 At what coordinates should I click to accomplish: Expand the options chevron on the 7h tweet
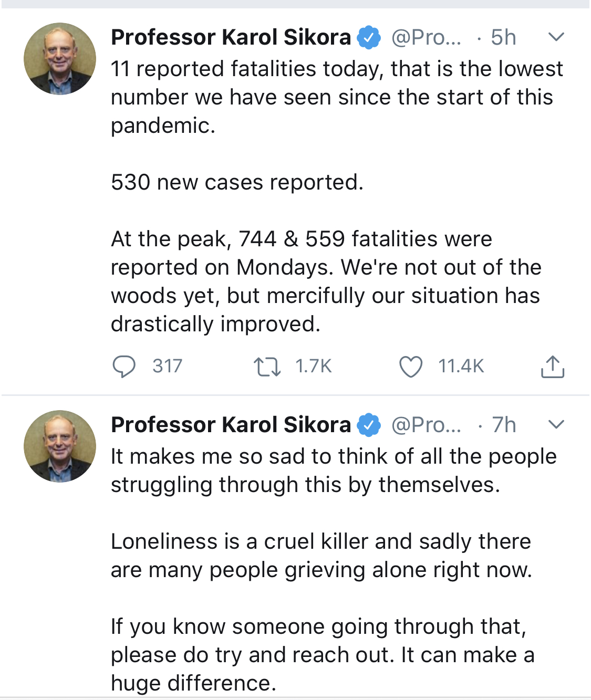[x=556, y=424]
